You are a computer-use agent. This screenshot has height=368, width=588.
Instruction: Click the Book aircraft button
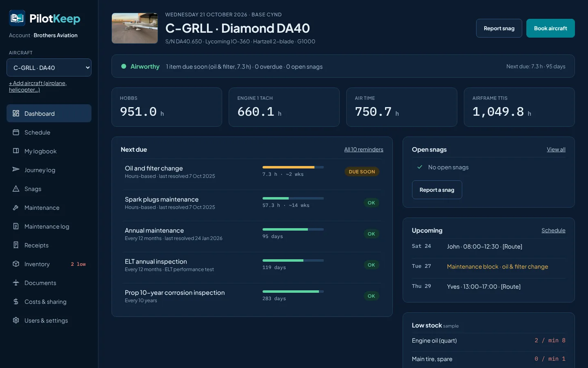pos(550,28)
